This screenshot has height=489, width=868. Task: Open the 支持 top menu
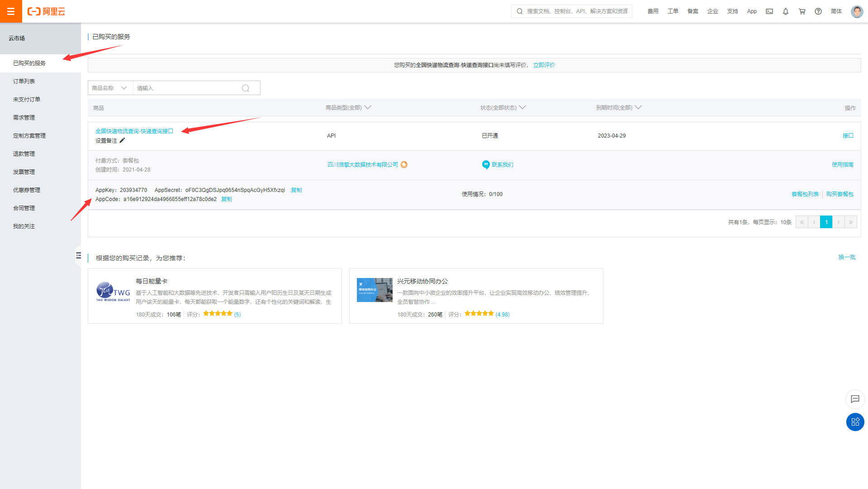[732, 11]
